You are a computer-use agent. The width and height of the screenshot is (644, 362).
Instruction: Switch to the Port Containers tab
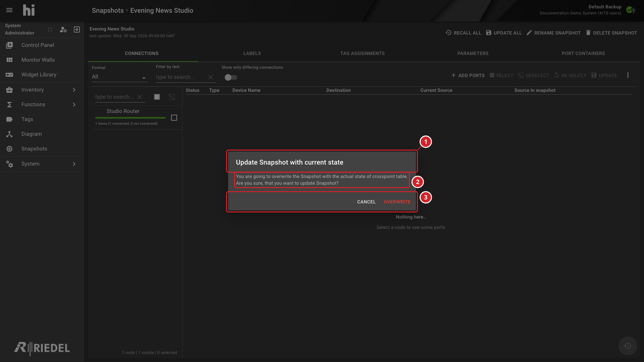click(x=583, y=53)
